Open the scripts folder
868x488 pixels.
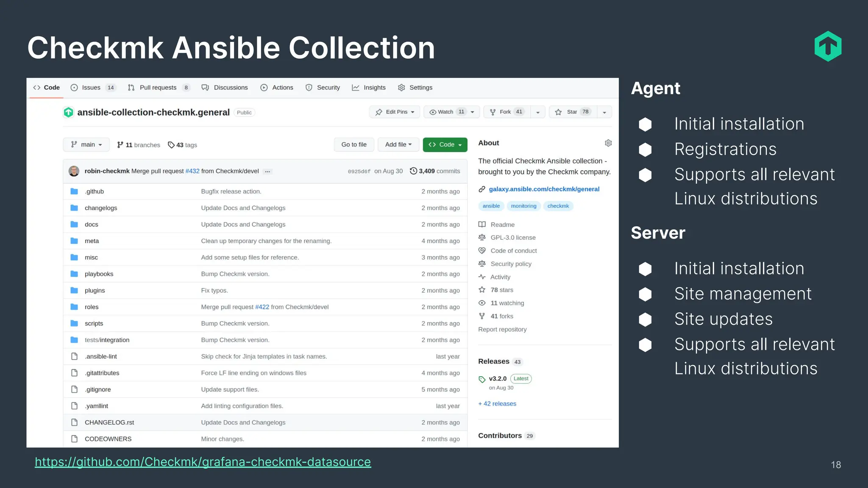(x=94, y=324)
